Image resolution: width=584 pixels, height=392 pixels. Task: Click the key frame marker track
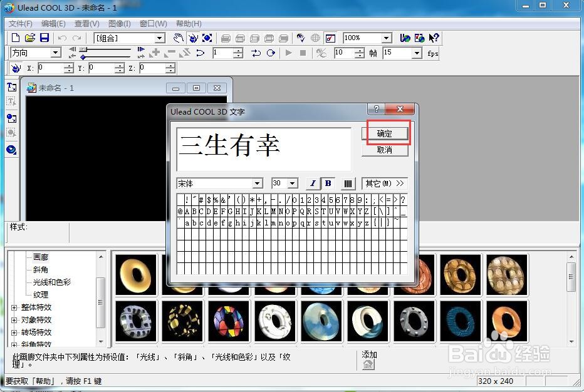coord(105,57)
